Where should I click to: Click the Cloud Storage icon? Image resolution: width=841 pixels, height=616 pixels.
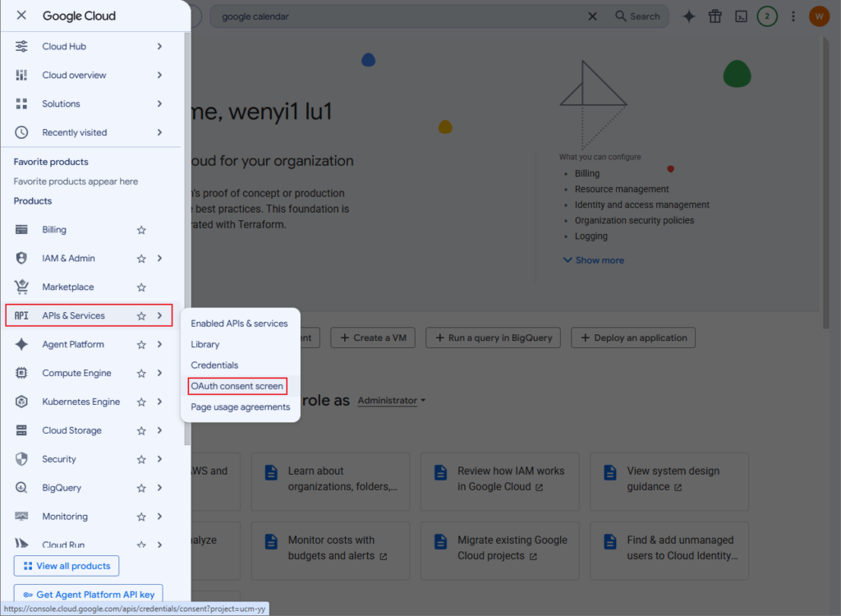click(21, 430)
